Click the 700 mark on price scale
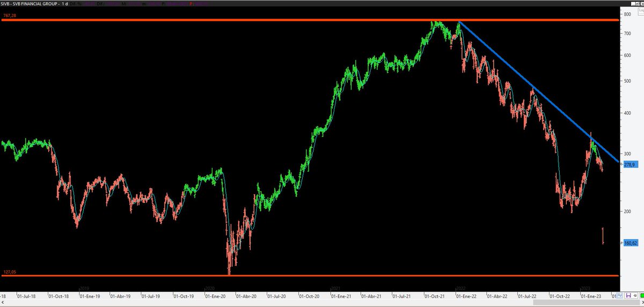Screen dimensions: 644x307 coord(627,33)
